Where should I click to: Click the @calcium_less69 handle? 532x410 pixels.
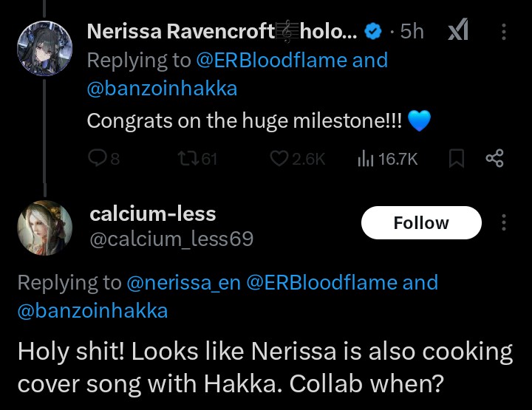coord(171,239)
